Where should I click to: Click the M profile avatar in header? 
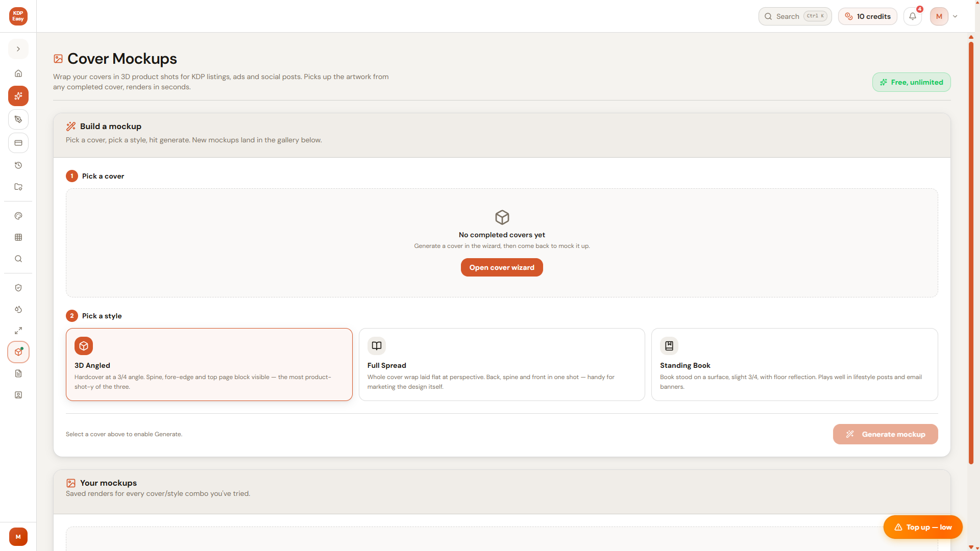pos(939,16)
